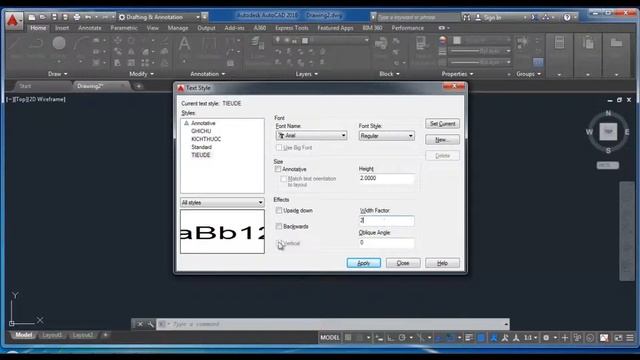The width and height of the screenshot is (640, 360).
Task: Select the Polyline tool in the Draw panel
Action: (x=37, y=43)
